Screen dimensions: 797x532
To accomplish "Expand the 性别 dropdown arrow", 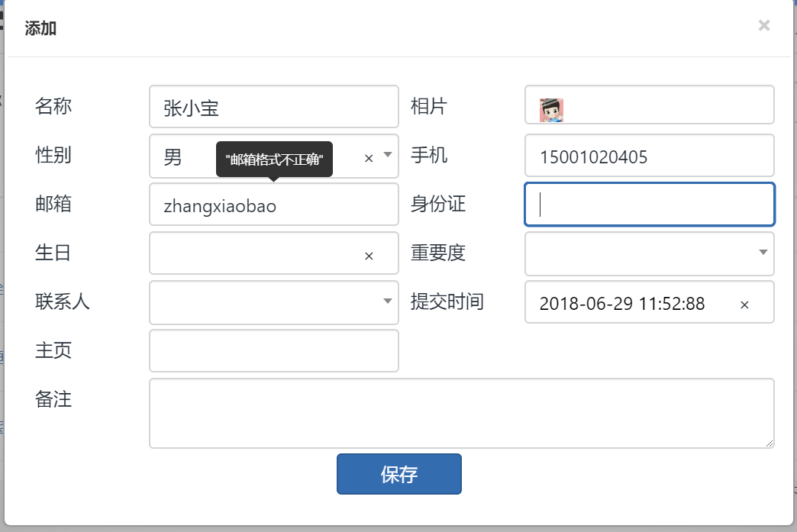I will (387, 155).
